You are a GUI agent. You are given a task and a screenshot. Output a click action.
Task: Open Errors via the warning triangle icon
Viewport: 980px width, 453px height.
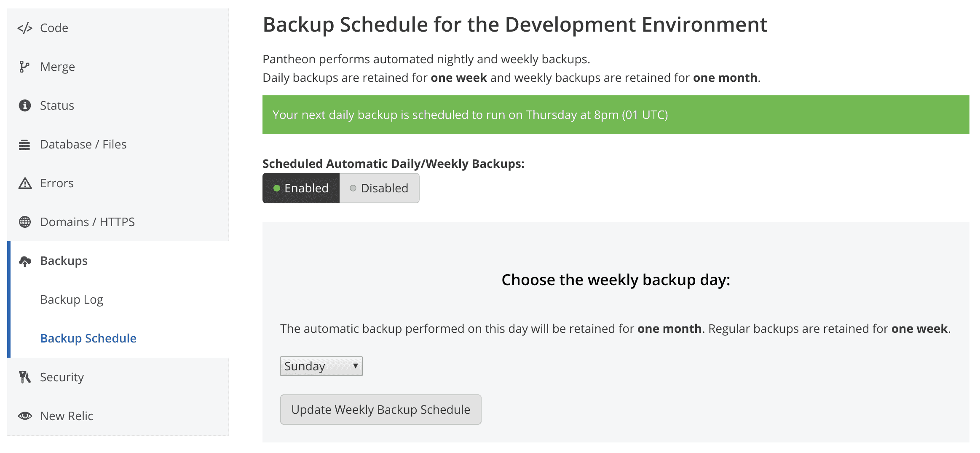click(x=25, y=183)
